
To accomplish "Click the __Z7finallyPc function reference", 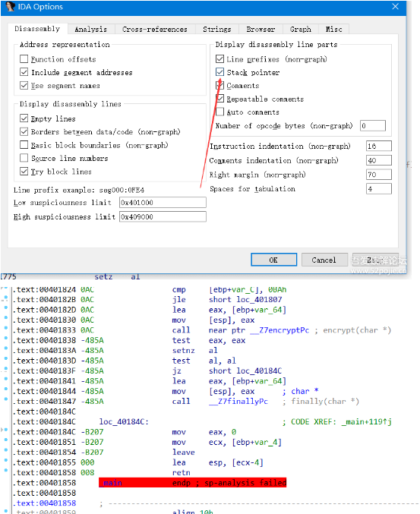I will coord(238,401).
